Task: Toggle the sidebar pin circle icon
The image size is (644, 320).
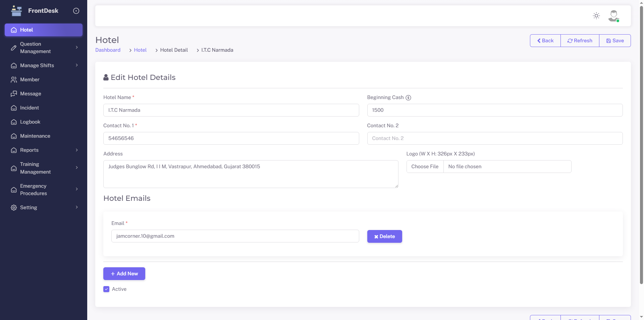Action: pos(76,11)
